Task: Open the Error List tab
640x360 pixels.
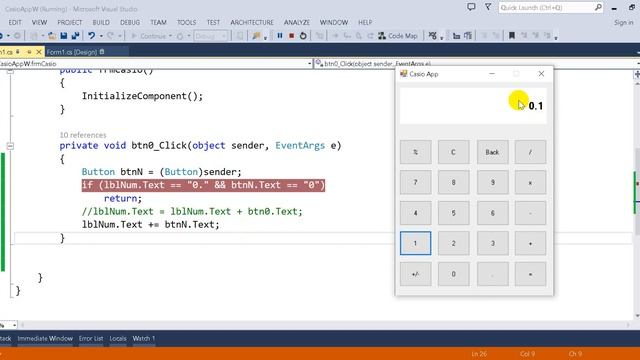Action: (x=91, y=338)
